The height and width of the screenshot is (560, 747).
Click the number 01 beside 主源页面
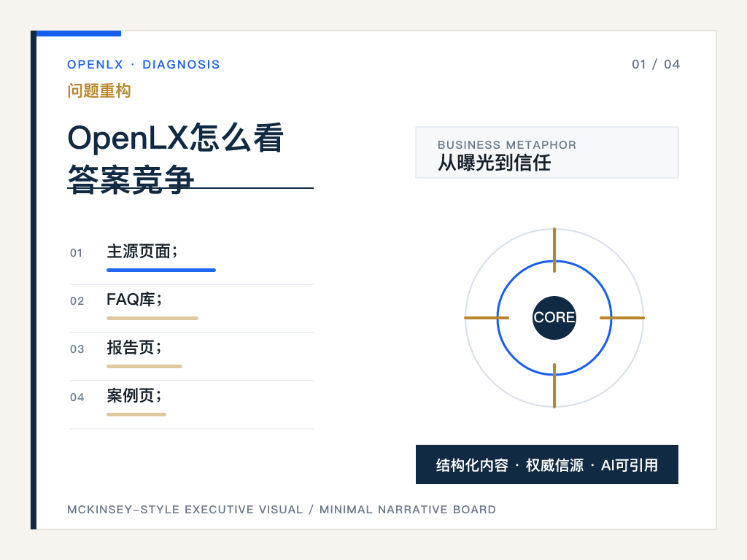tap(76, 253)
